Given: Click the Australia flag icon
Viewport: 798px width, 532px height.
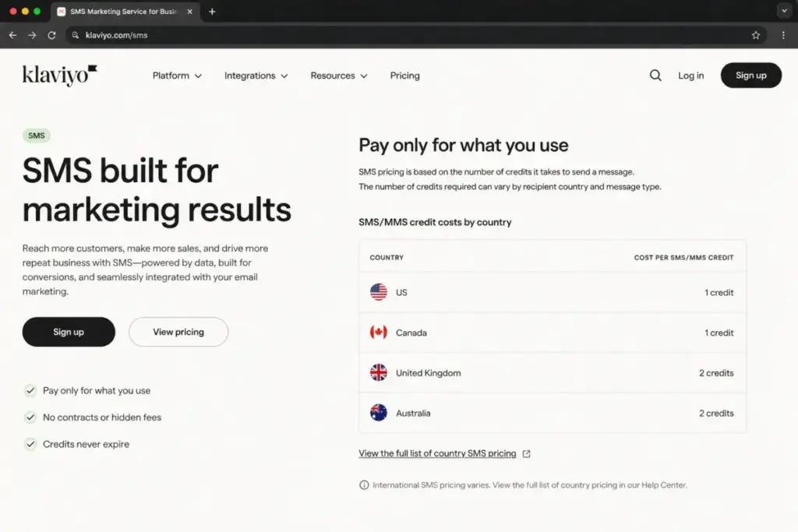Looking at the screenshot, I should (x=379, y=413).
